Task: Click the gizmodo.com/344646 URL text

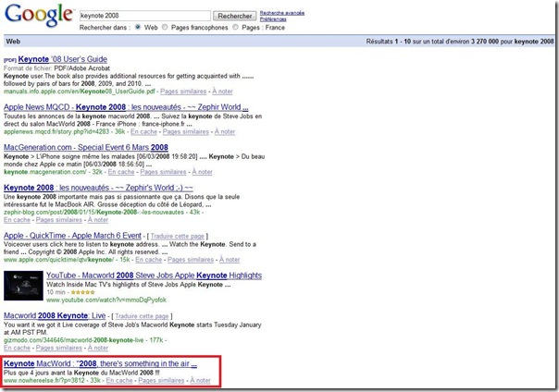Action: pyautogui.click(x=73, y=340)
